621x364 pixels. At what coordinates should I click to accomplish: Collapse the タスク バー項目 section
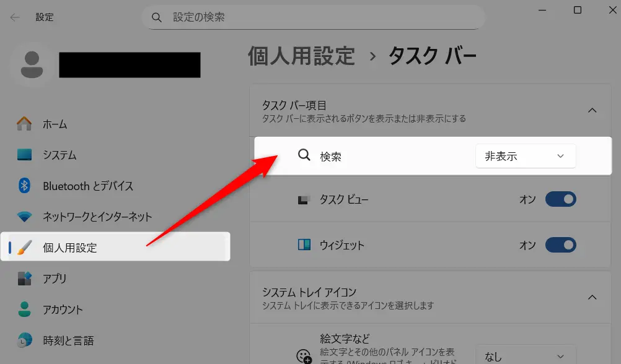(x=592, y=110)
